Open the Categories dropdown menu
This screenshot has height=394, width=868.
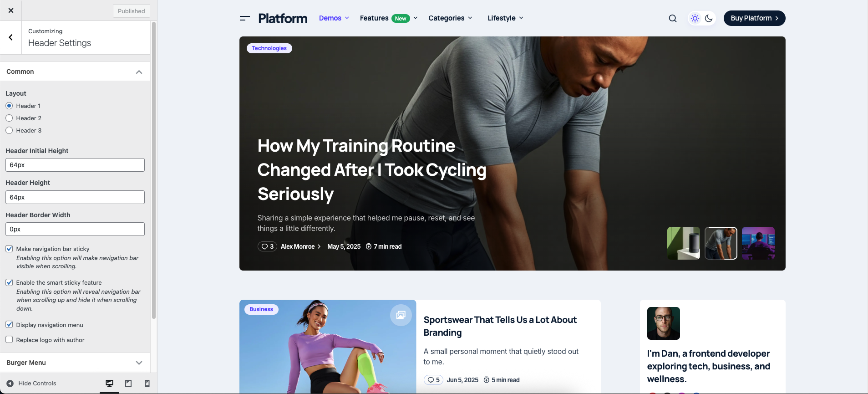coord(450,18)
